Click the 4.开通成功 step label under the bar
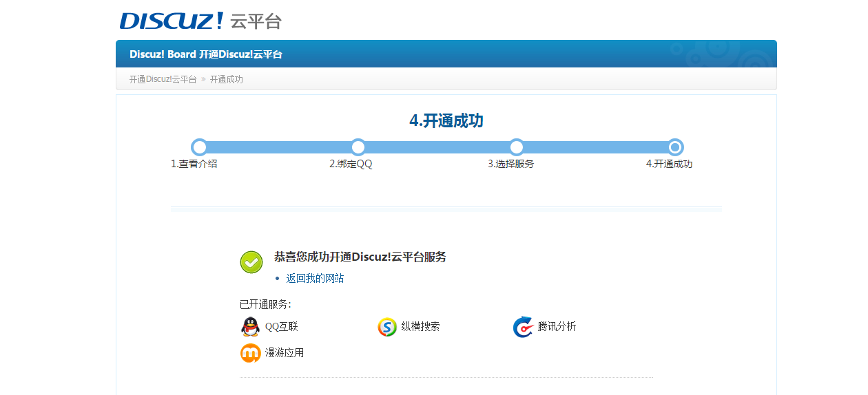 point(669,164)
